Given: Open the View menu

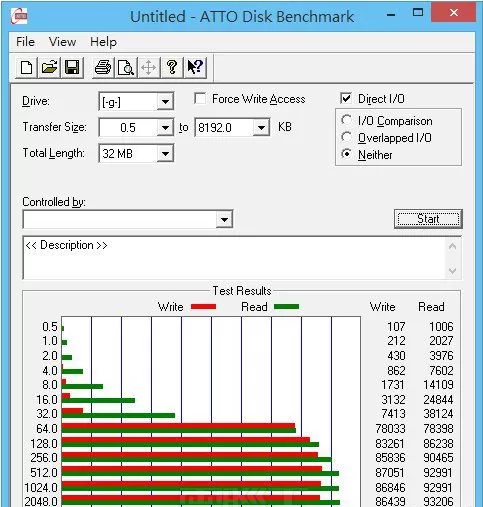Looking at the screenshot, I should [x=62, y=42].
